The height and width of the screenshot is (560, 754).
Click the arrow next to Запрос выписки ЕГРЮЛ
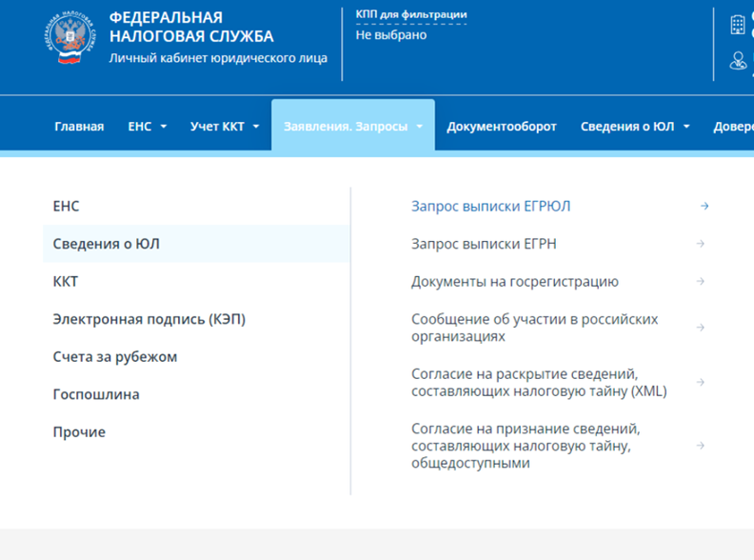(704, 206)
